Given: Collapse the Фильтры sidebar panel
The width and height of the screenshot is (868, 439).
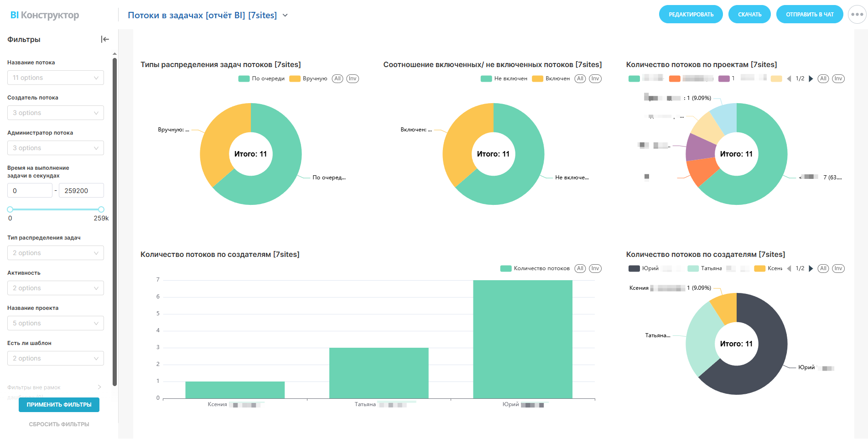Looking at the screenshot, I should pyautogui.click(x=105, y=39).
